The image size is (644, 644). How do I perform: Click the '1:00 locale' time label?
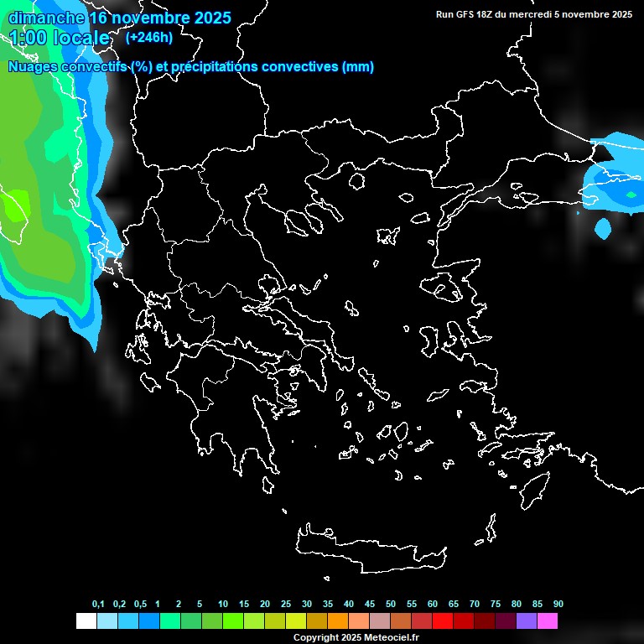(x=59, y=39)
